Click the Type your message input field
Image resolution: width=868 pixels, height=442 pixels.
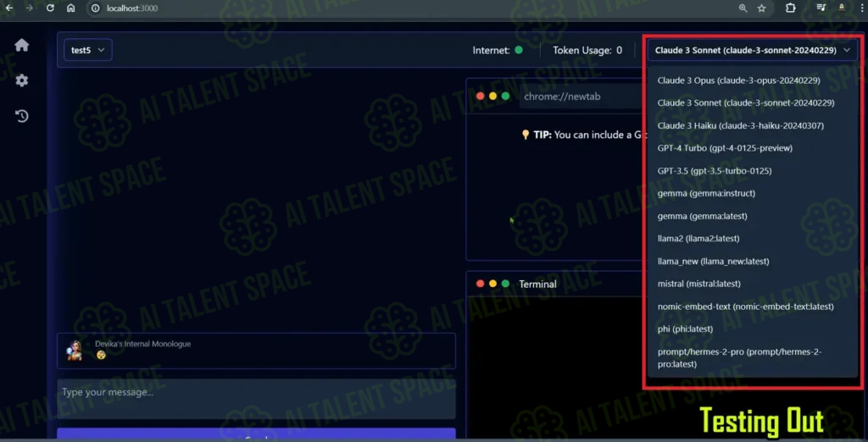pos(256,399)
